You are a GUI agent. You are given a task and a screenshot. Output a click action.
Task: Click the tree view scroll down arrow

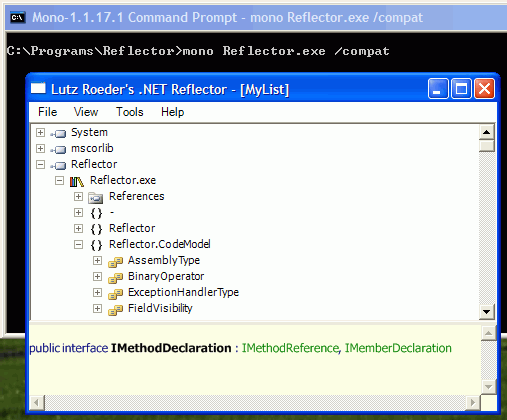pos(486,312)
